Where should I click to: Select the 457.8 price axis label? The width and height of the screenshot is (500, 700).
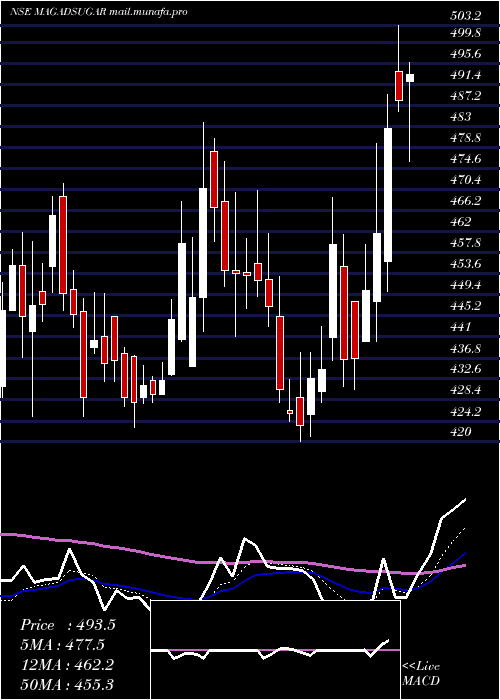(x=466, y=243)
